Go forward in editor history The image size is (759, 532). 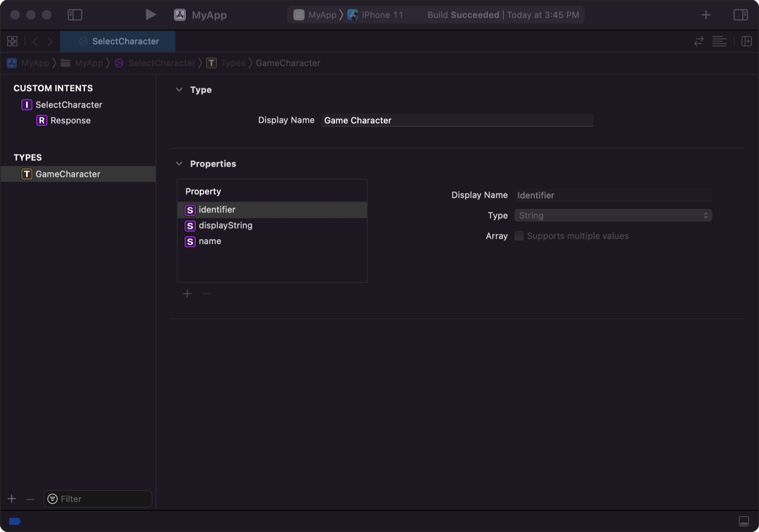click(50, 41)
